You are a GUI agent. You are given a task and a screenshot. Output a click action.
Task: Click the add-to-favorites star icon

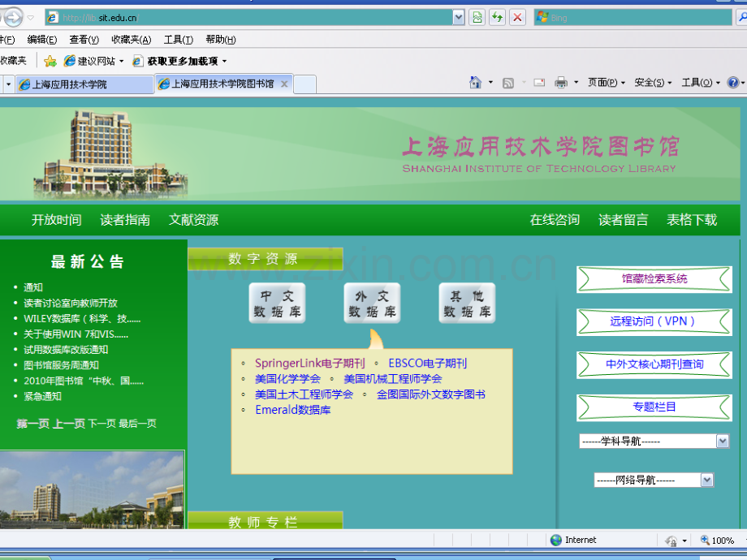pyautogui.click(x=50, y=61)
